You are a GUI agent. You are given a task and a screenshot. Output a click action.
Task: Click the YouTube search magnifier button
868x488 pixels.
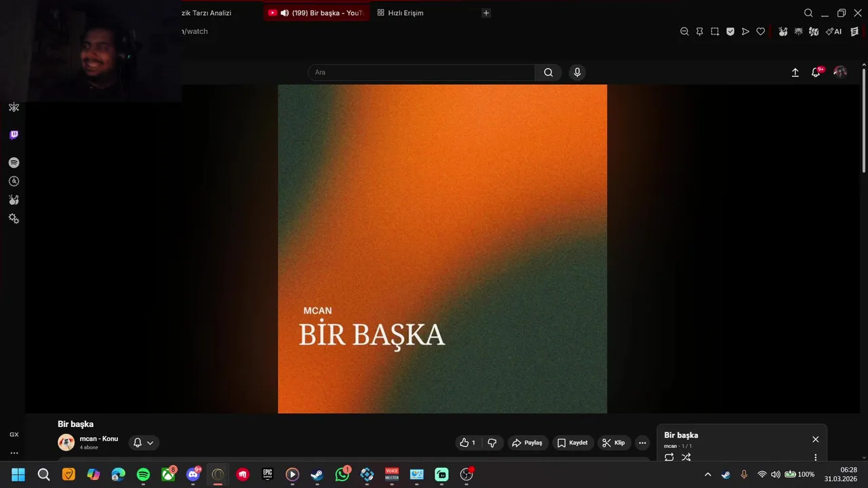pos(548,73)
